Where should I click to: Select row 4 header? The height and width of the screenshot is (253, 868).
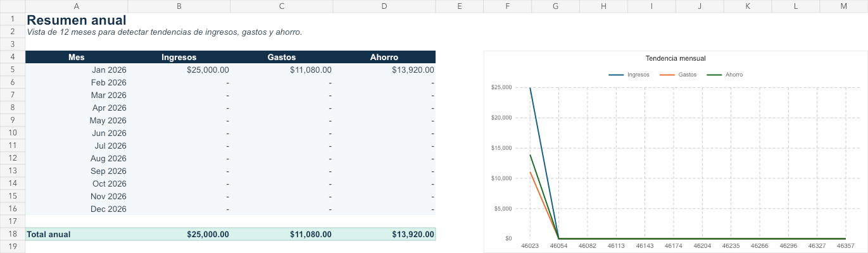coord(13,57)
